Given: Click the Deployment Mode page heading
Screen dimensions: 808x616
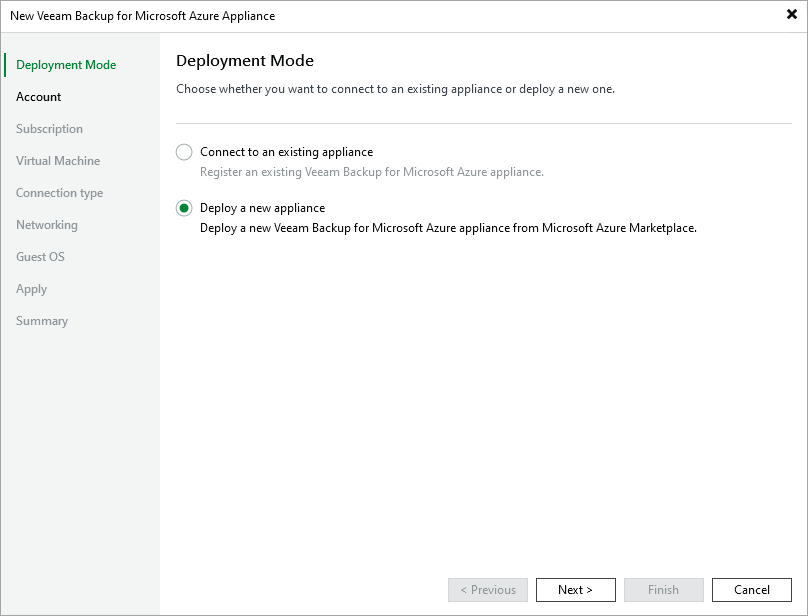Looking at the screenshot, I should pos(245,61).
